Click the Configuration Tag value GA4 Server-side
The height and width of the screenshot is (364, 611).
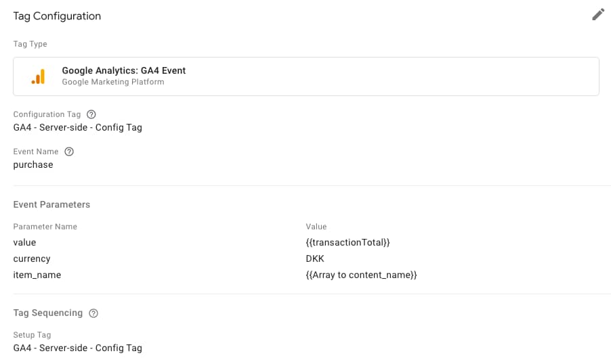(x=77, y=128)
